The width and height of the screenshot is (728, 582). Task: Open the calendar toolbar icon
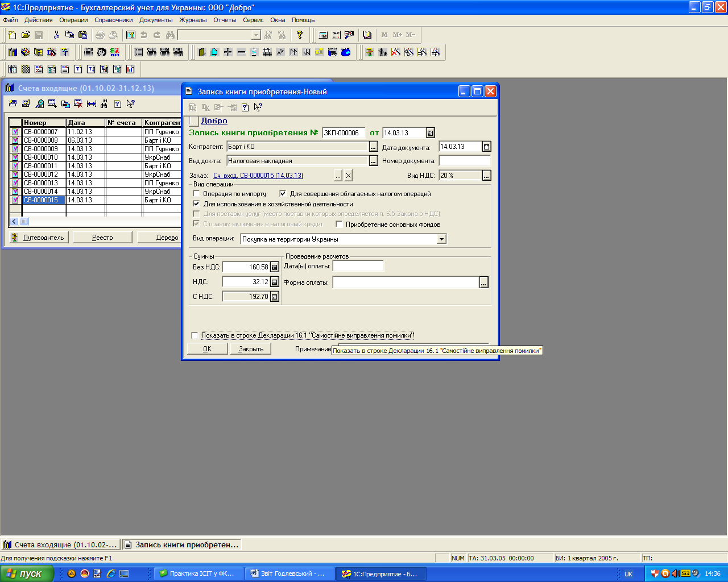[336, 35]
